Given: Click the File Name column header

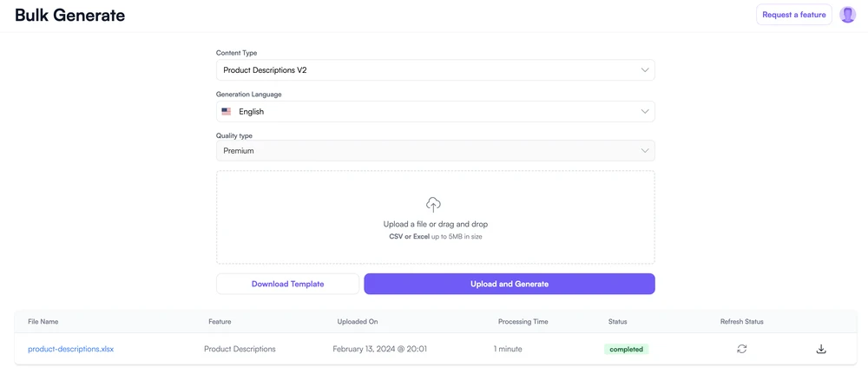Looking at the screenshot, I should point(43,322).
